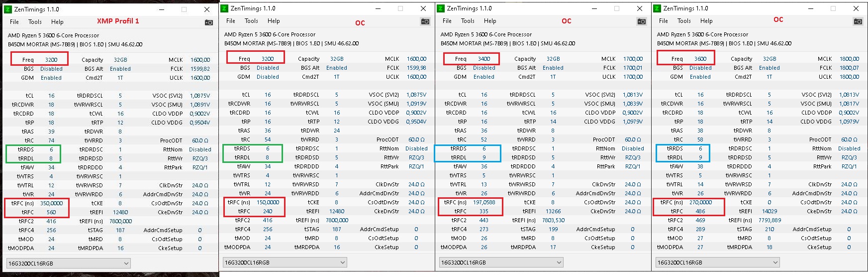Image resolution: width=868 pixels, height=277 pixels.
Task: Click VSOC (SMU) value 1,0919V
Action: click(416, 104)
